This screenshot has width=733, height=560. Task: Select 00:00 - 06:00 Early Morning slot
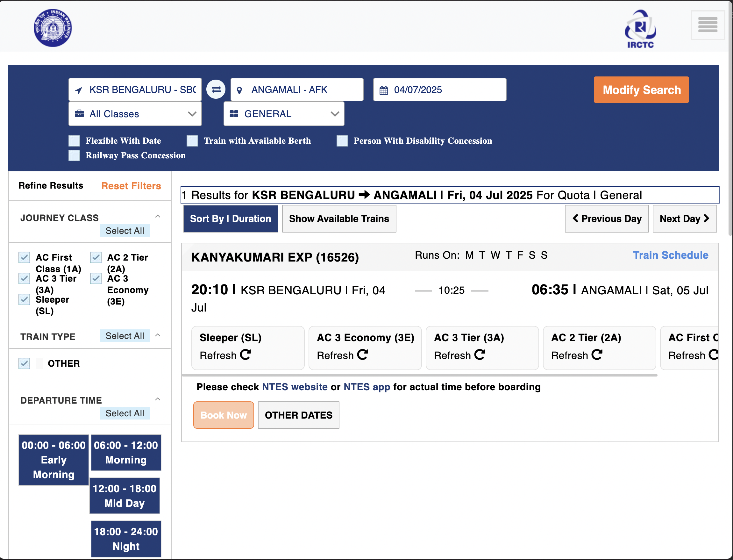tap(53, 460)
